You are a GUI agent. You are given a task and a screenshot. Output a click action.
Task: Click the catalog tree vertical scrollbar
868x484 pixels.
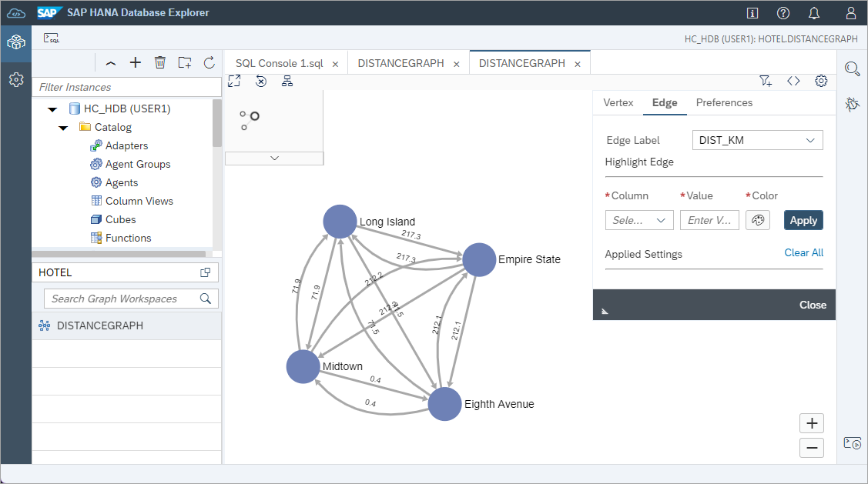coord(217,123)
